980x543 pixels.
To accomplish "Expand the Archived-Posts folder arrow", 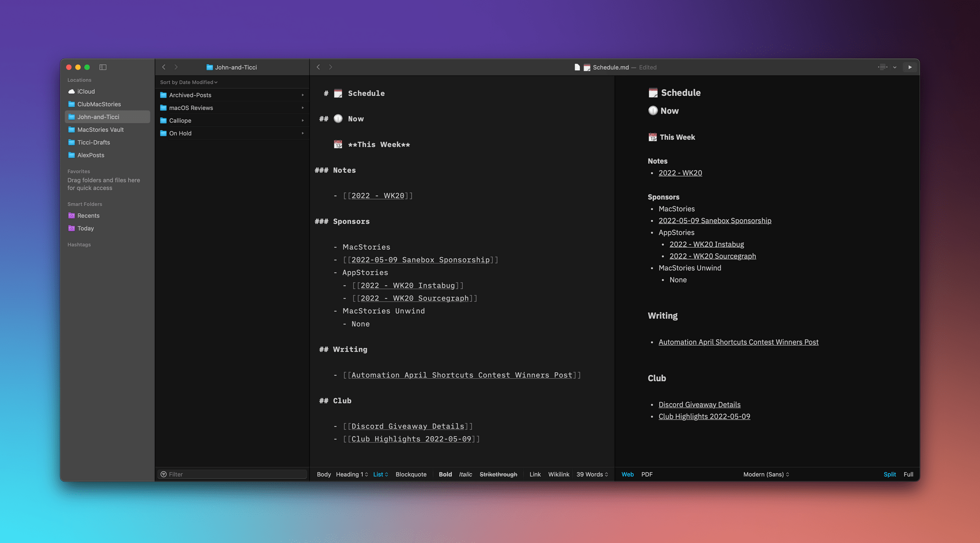I will [x=302, y=95].
